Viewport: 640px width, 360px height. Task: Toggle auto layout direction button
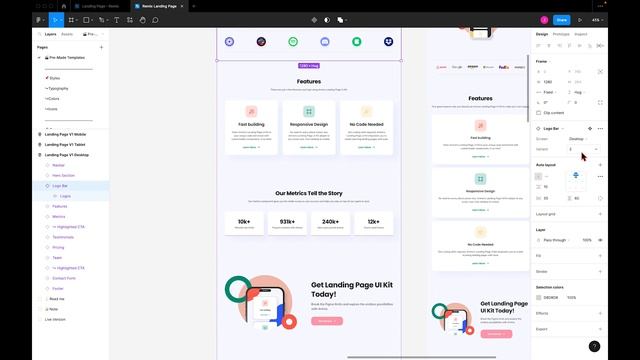[x=538, y=176]
